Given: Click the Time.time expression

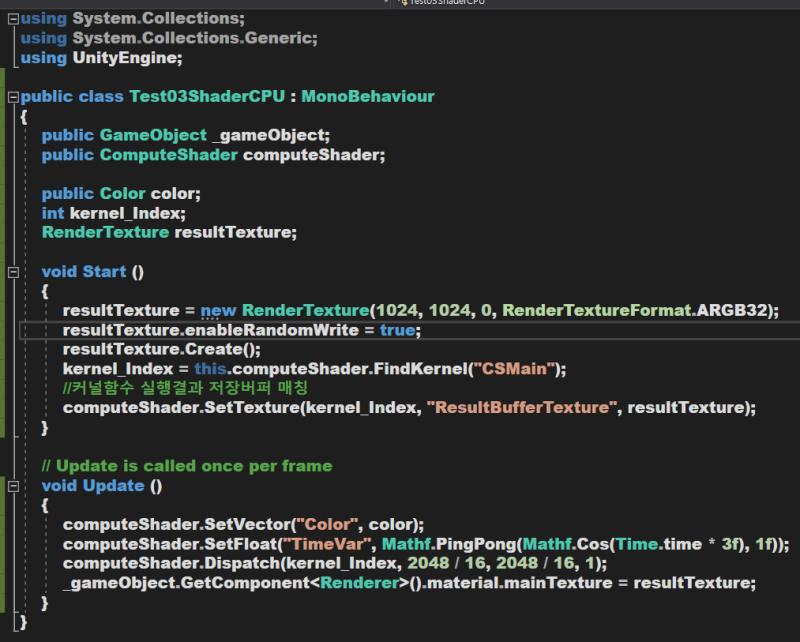Looking at the screenshot, I should coord(659,544).
